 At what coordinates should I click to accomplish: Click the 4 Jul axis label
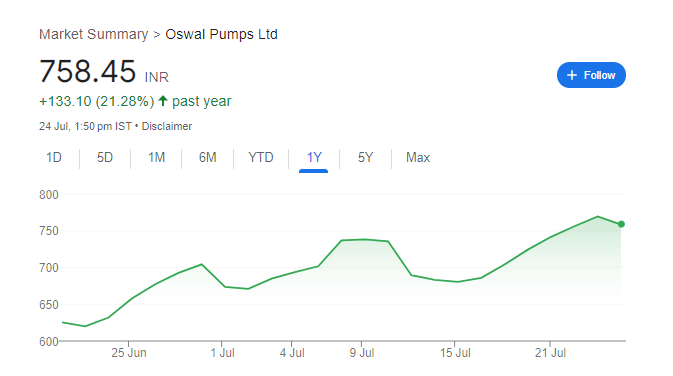[x=292, y=353]
